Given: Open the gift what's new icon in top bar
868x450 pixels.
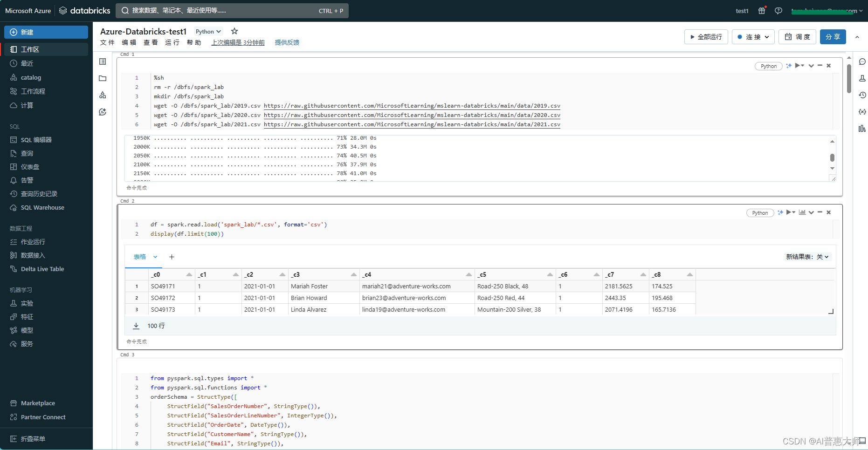Looking at the screenshot, I should click(x=762, y=11).
